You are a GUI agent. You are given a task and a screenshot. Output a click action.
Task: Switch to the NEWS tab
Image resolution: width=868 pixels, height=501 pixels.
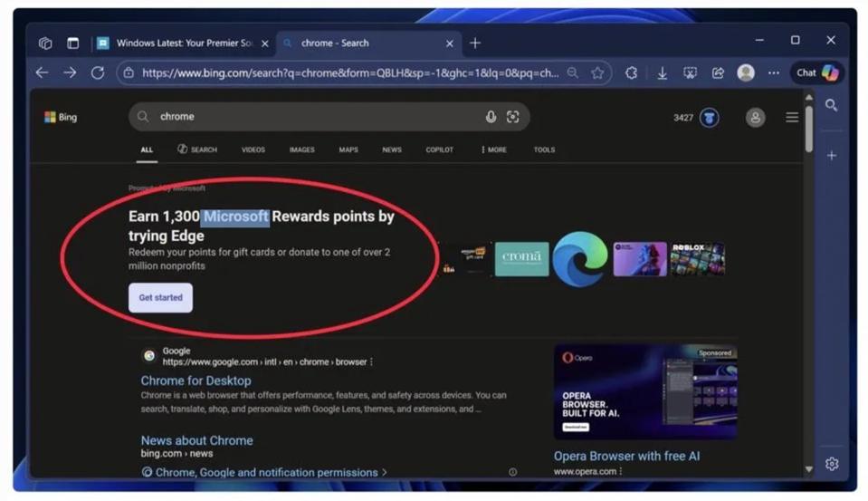pyautogui.click(x=392, y=149)
